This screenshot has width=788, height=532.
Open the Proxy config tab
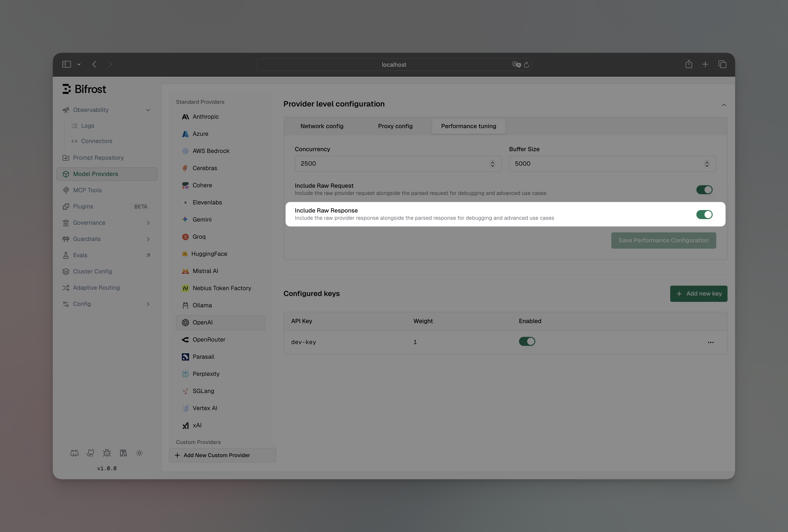[395, 126]
